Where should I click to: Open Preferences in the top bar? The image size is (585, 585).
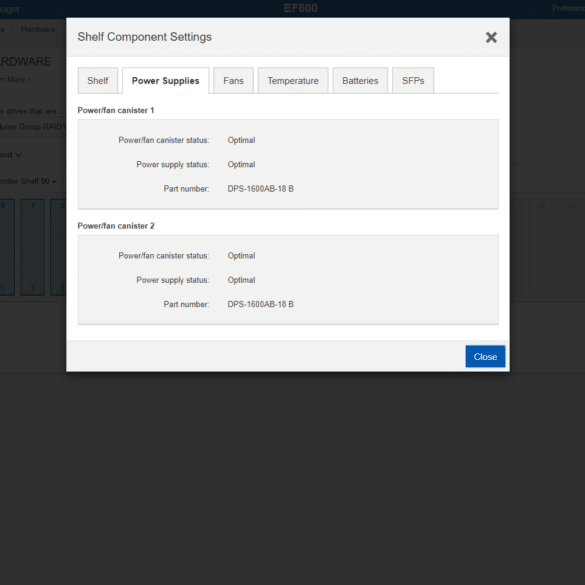568,8
